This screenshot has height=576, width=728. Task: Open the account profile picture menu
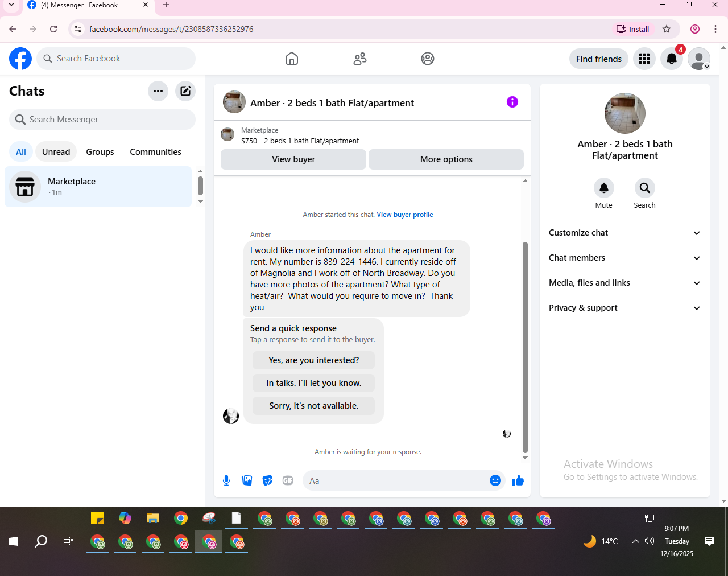point(699,59)
